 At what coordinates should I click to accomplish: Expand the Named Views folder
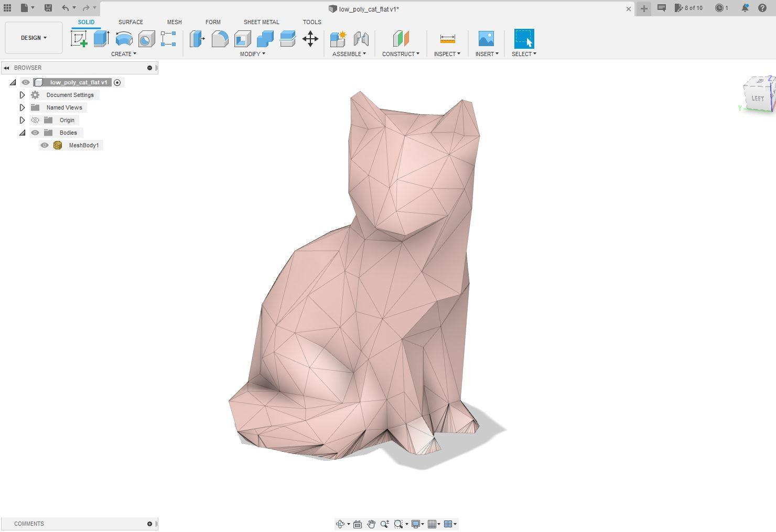(22, 107)
